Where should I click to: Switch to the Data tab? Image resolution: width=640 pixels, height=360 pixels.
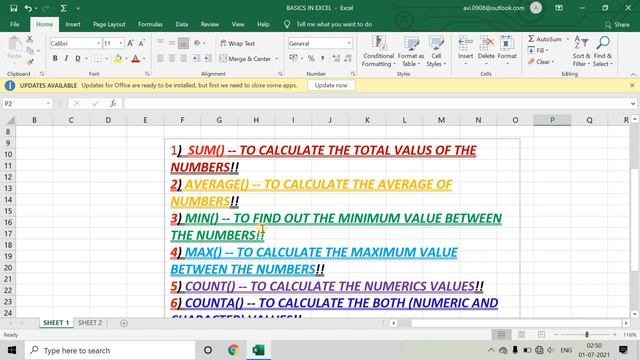[x=182, y=24]
